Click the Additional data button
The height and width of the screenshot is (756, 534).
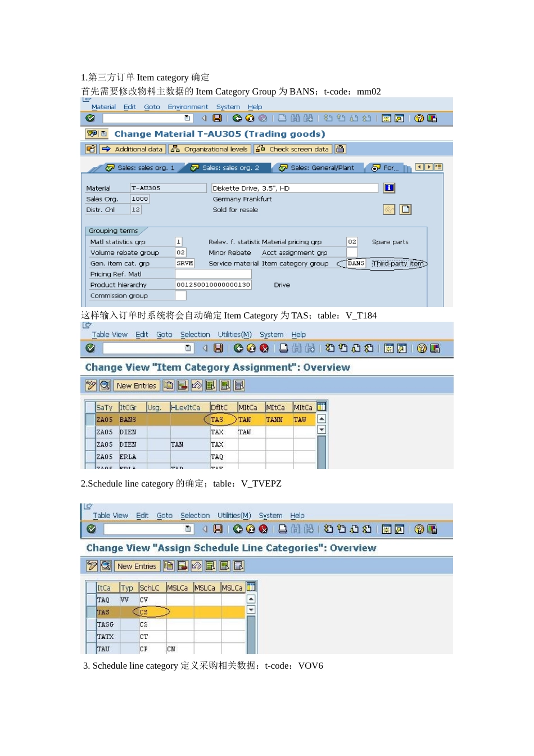(133, 149)
